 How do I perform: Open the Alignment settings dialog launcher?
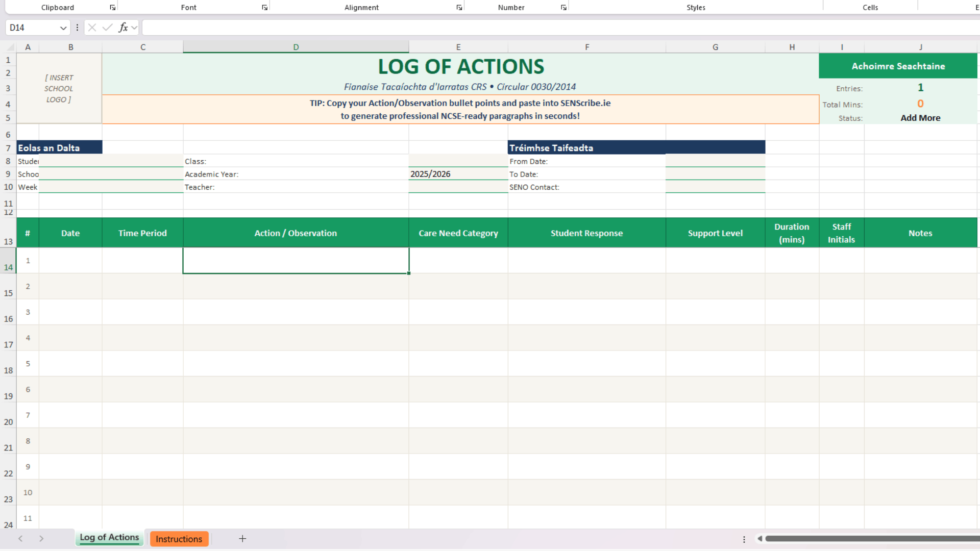(459, 8)
